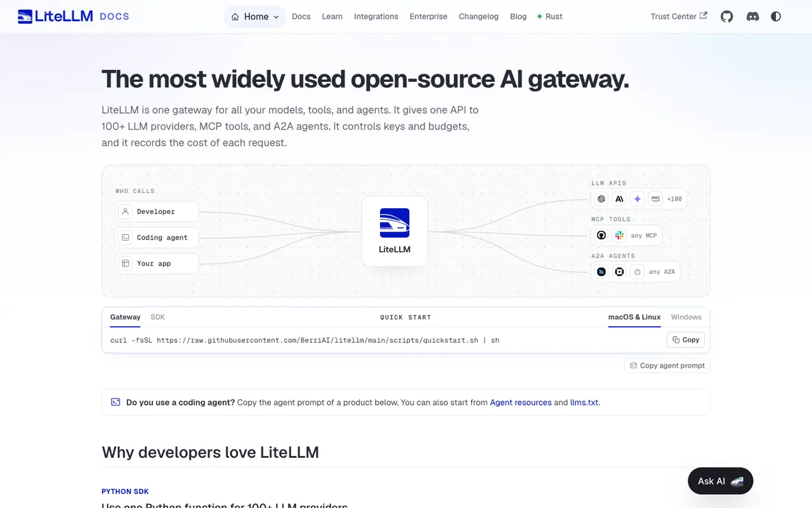This screenshot has height=508, width=812.
Task: Toggle the dark/light theme switch
Action: (x=776, y=17)
